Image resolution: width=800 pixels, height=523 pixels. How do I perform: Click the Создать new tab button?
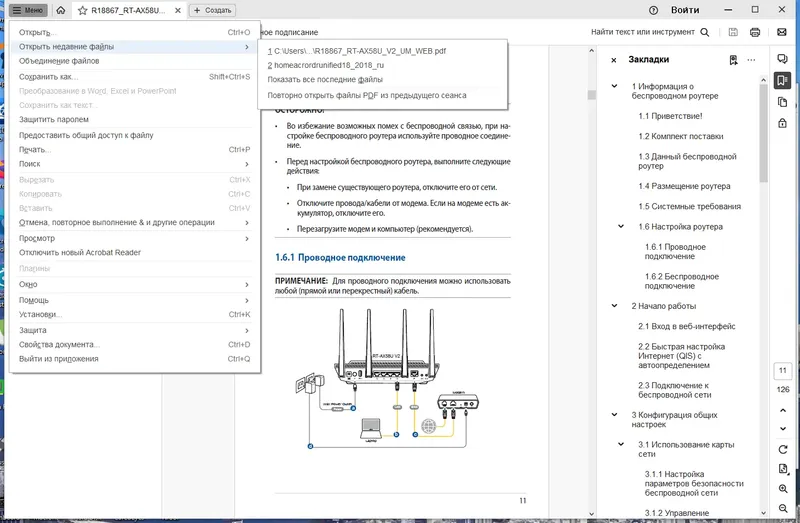tap(213, 10)
